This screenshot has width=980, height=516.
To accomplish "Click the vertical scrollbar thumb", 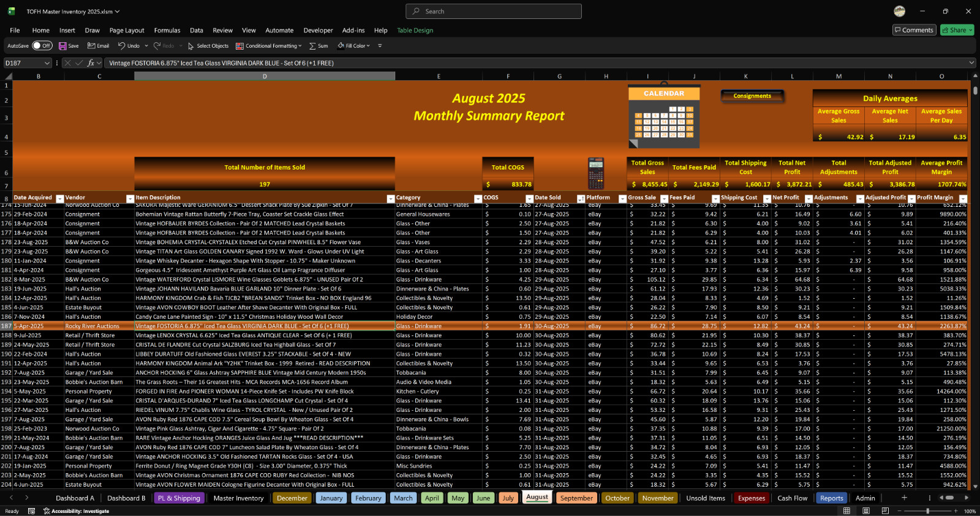I will click(975, 91).
